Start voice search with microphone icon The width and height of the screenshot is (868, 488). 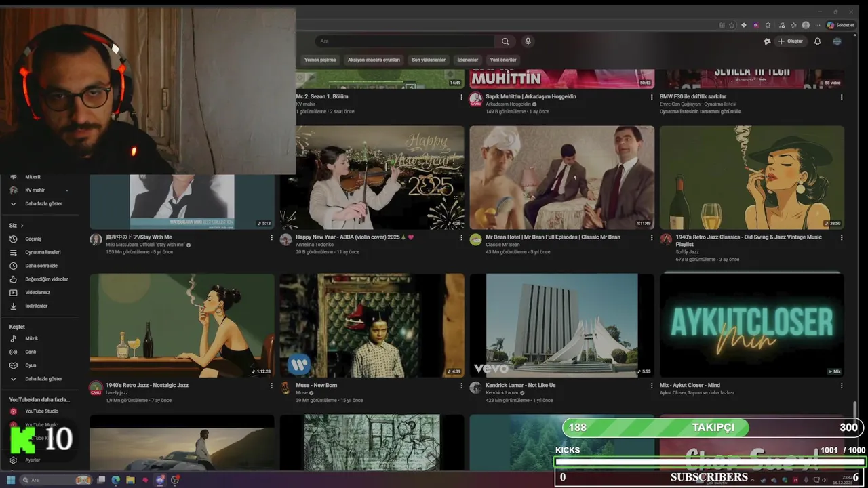(x=528, y=41)
